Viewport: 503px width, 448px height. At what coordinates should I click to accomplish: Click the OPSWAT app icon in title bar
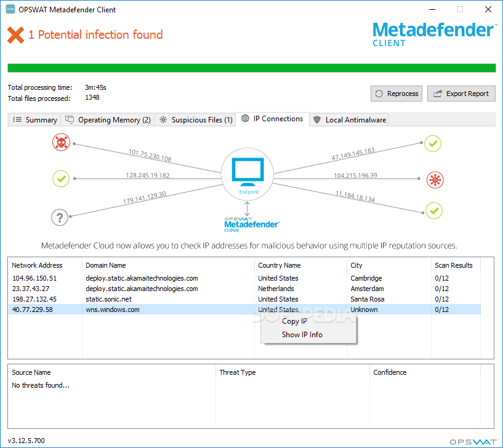point(10,9)
